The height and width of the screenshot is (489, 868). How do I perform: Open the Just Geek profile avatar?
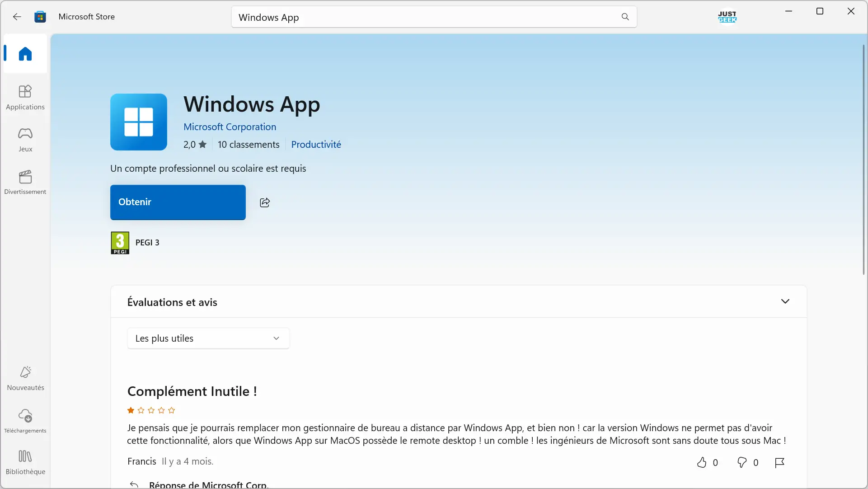[x=727, y=17]
